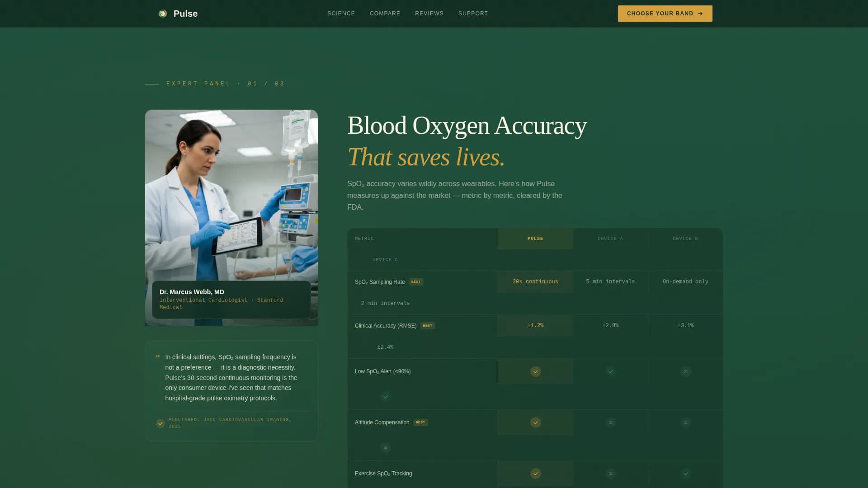Screen dimensions: 868x488
Task: Click the Clinical Accuracy (RMSE) row label
Action: pos(386,326)
